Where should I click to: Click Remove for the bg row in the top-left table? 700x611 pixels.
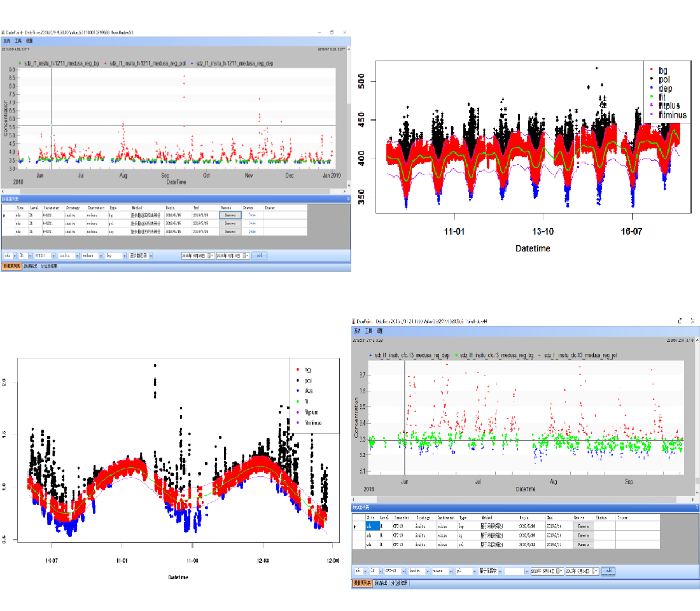click(230, 215)
